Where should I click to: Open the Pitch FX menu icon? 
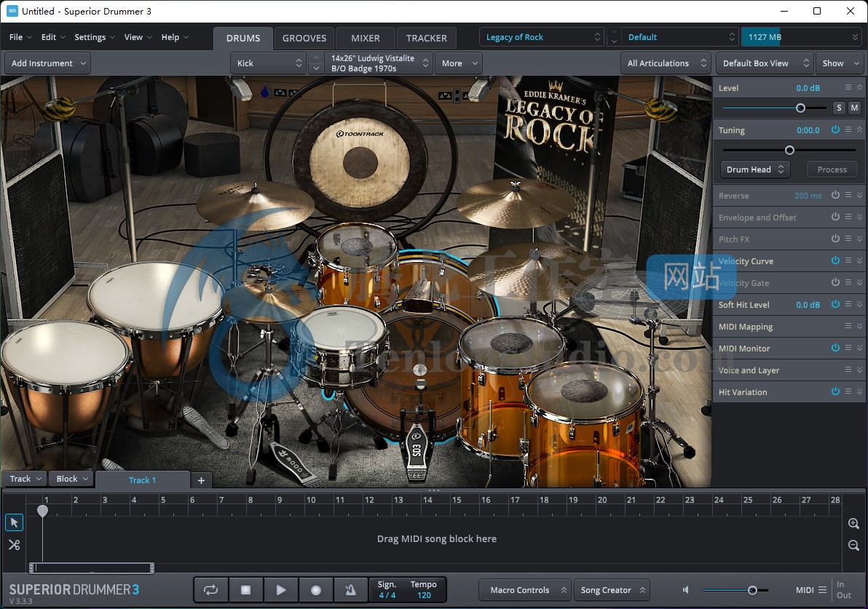[848, 239]
